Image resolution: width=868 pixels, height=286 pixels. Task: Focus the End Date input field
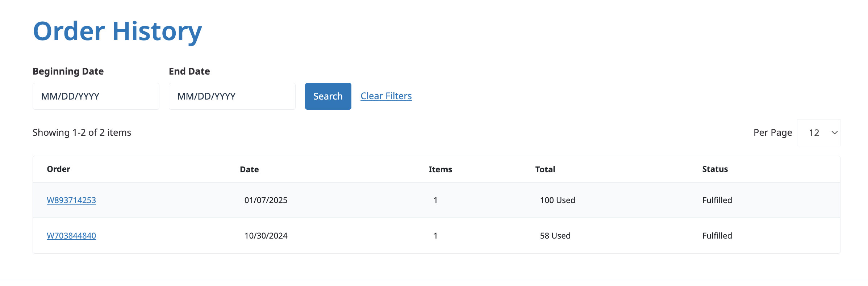coord(232,96)
